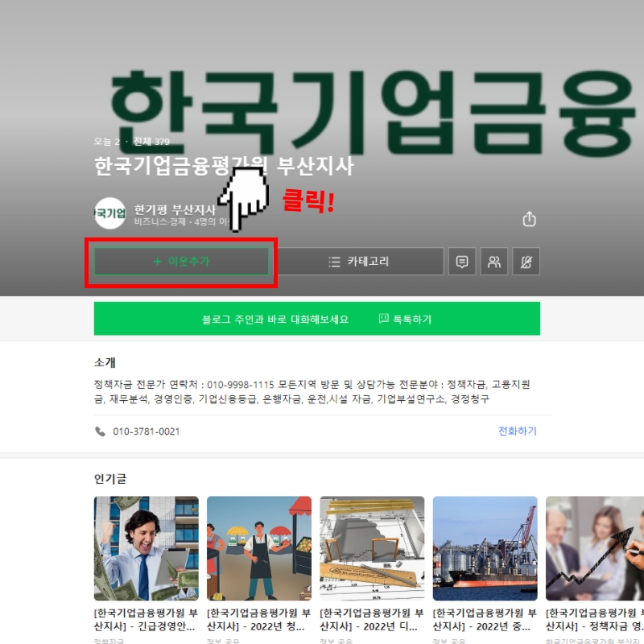Click the 톡톡하기 chat button
This screenshot has width=644, height=644.
pyautogui.click(x=406, y=319)
